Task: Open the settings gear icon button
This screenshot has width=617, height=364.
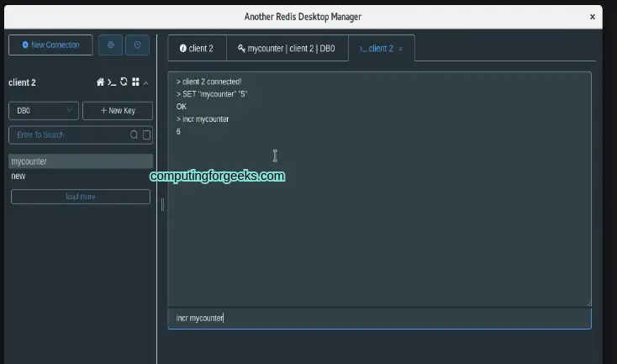Action: (111, 45)
